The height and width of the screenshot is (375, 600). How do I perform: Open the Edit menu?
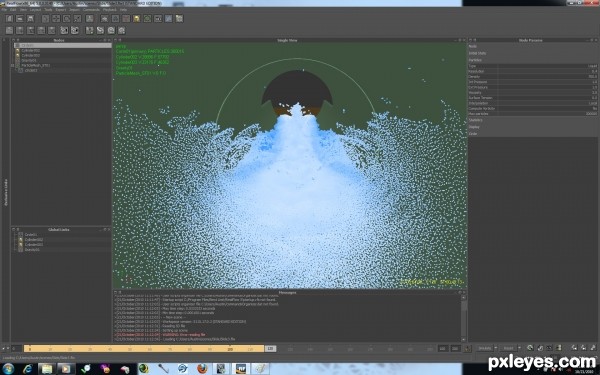point(13,10)
